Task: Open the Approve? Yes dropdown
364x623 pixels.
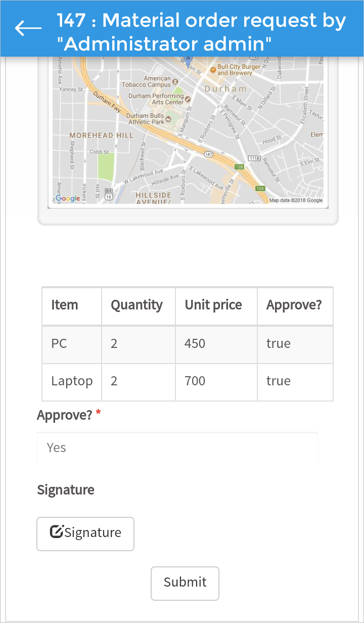Action: click(177, 448)
